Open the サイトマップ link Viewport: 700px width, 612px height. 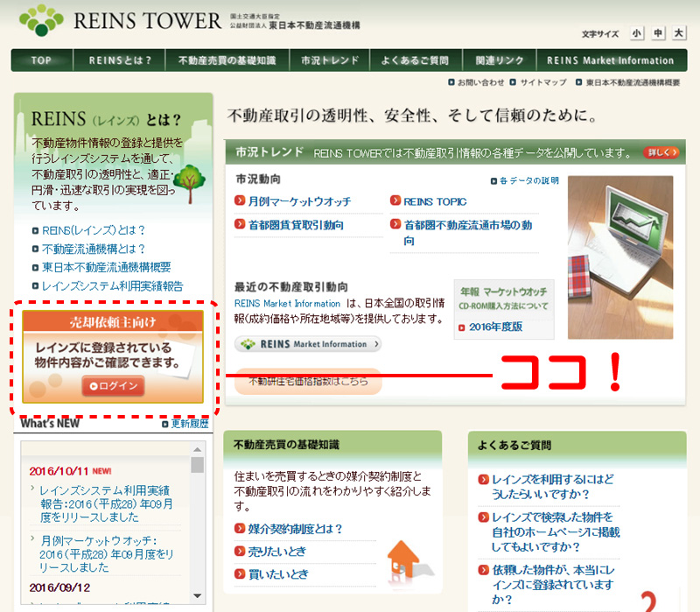point(543,82)
